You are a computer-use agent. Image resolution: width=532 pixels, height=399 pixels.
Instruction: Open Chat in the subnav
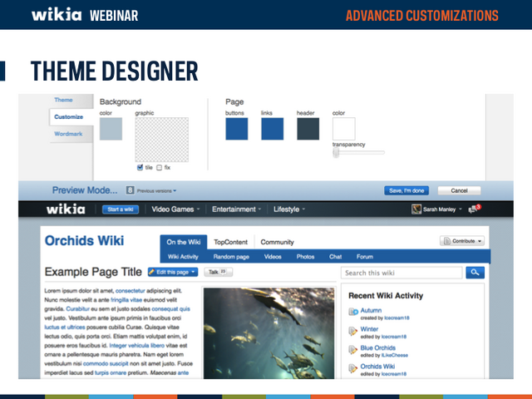(x=335, y=257)
